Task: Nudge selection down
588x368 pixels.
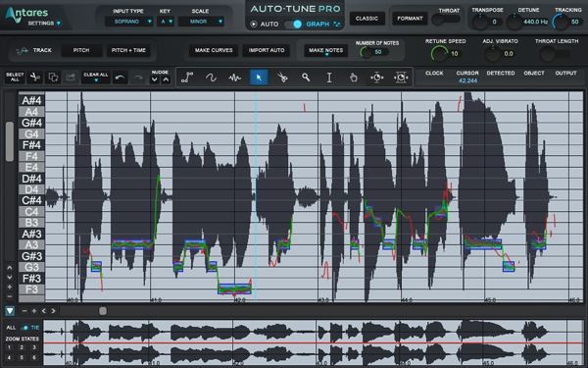Action: click(155, 79)
